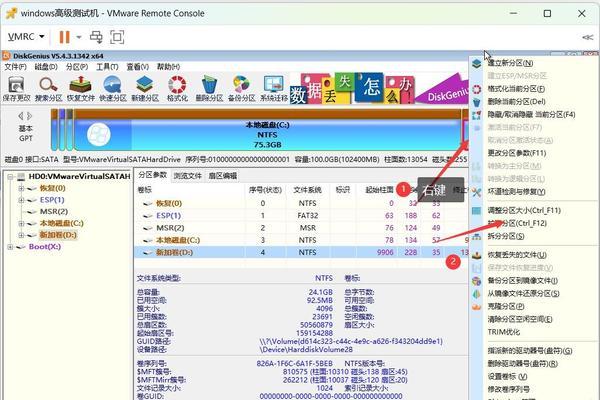The height and width of the screenshot is (400, 600).
Task: Open the 分区(P) menu
Action: click(77, 67)
